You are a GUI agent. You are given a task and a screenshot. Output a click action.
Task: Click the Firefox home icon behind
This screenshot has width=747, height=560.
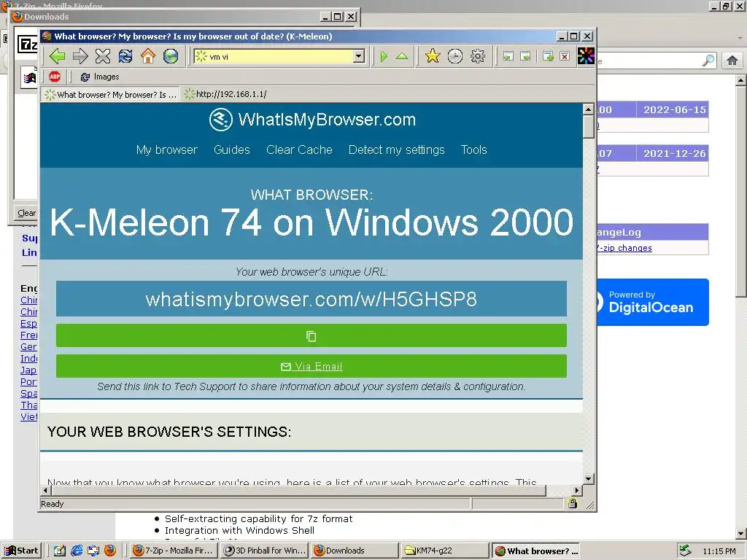pos(732,61)
